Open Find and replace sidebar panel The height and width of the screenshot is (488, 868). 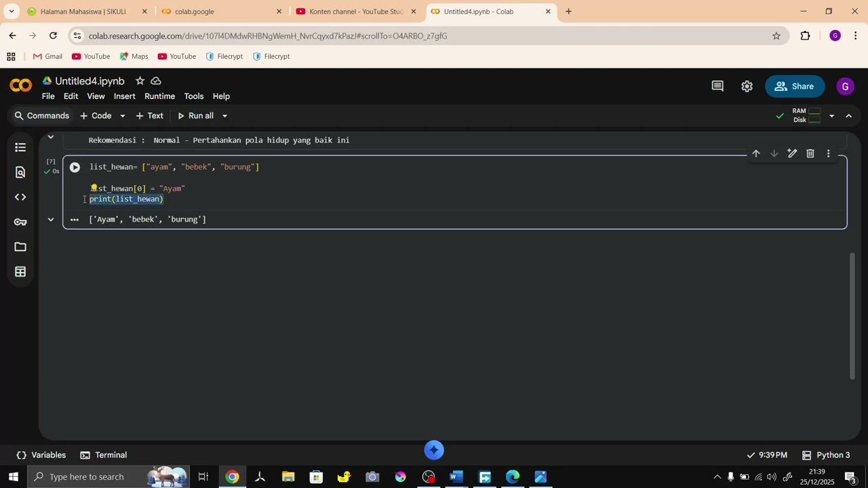coord(20,172)
